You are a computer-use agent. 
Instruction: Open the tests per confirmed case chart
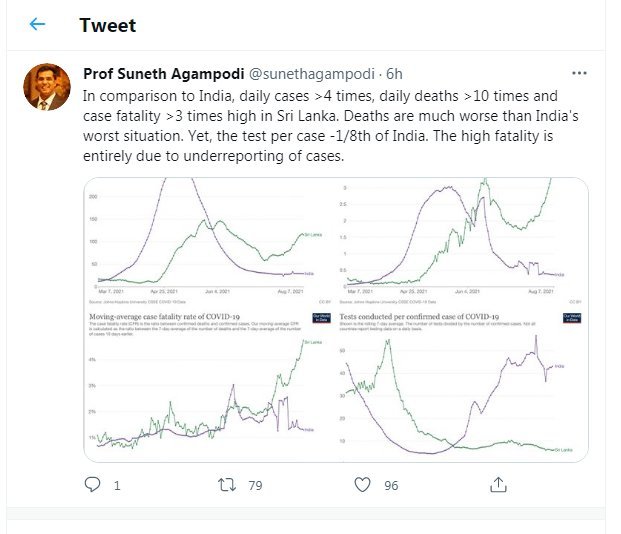coord(462,385)
